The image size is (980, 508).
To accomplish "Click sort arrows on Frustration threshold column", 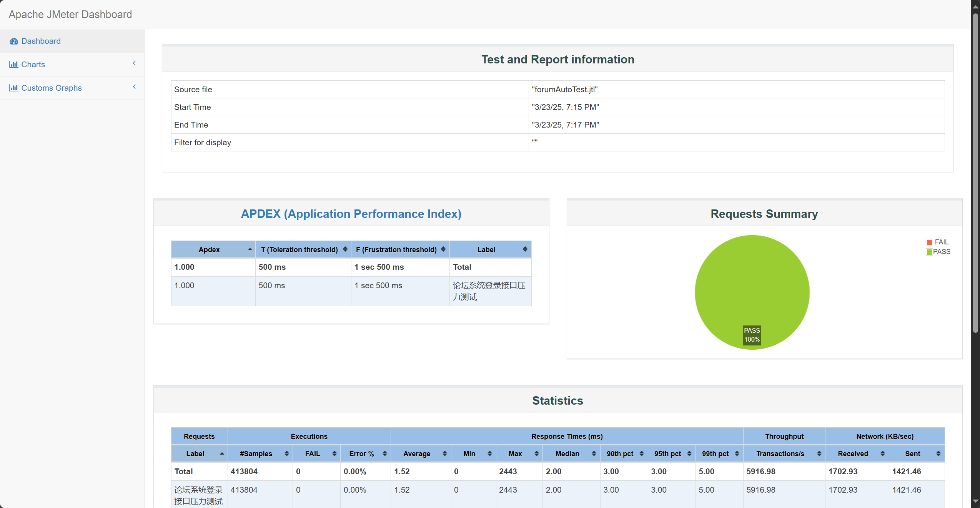I will [x=443, y=249].
